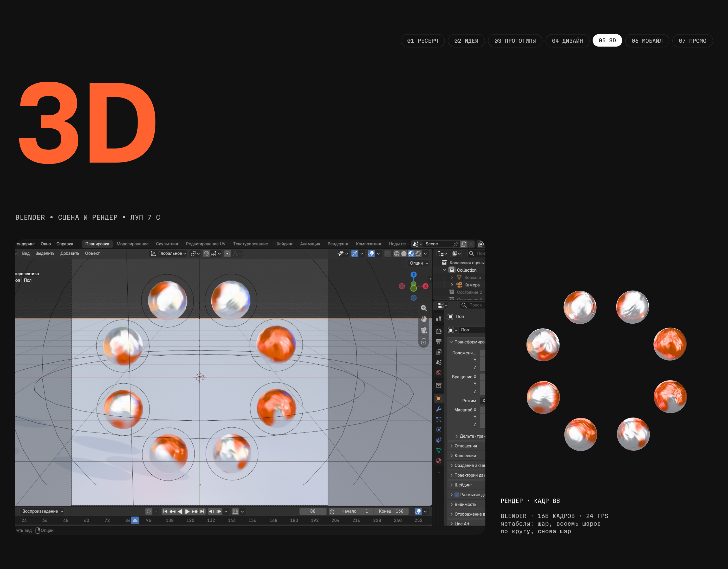Image resolution: width=728 pixels, height=569 pixels.
Task: Toggle lock camera to view
Action: click(424, 341)
